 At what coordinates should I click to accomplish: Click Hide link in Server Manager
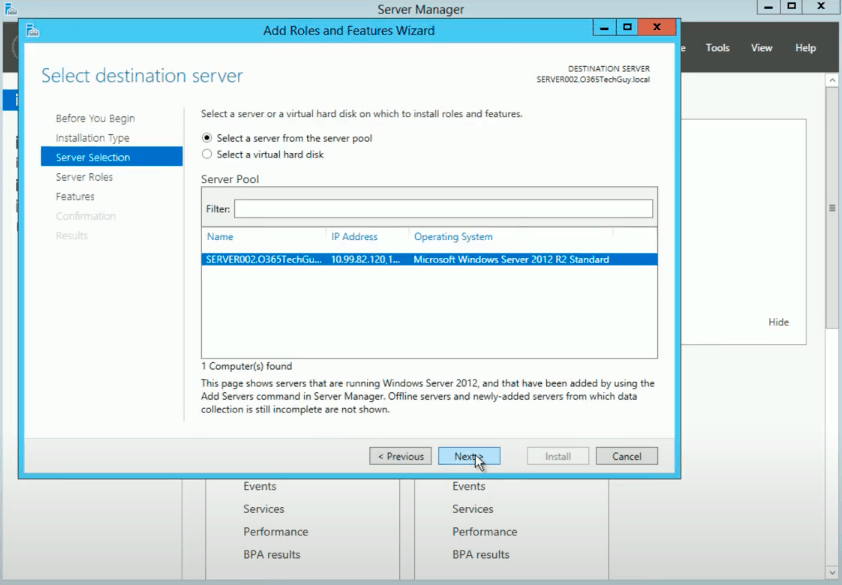(778, 322)
